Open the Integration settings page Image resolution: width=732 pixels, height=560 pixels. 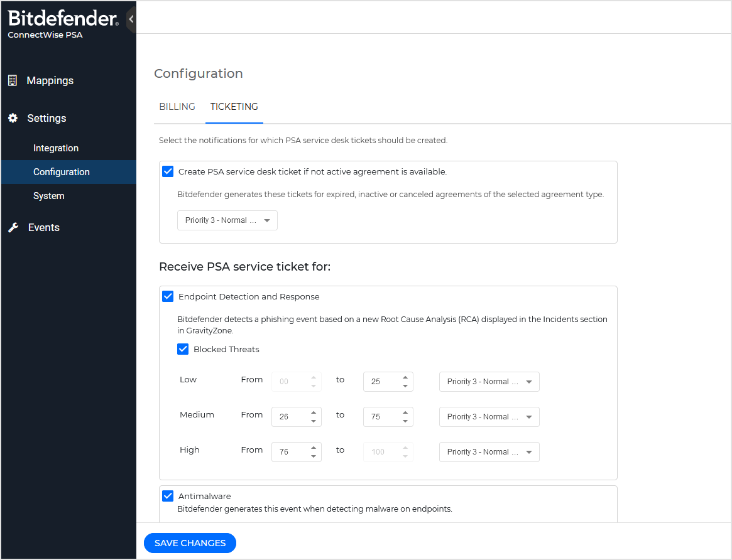coord(55,148)
